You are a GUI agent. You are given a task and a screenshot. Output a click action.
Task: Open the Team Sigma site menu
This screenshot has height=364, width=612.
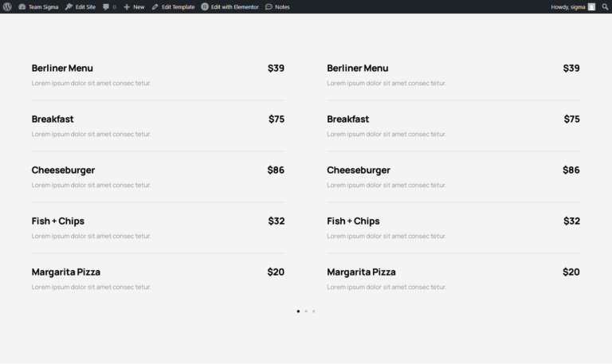[38, 6]
